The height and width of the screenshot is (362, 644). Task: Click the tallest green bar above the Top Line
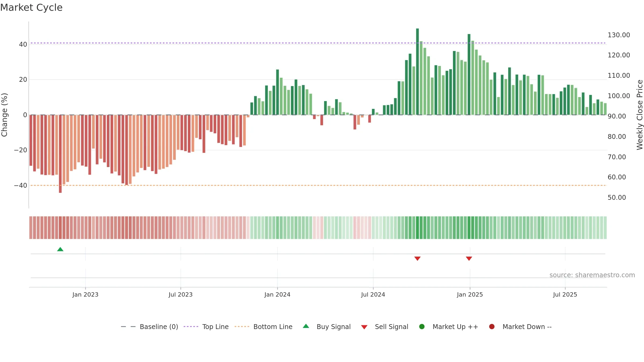(417, 72)
